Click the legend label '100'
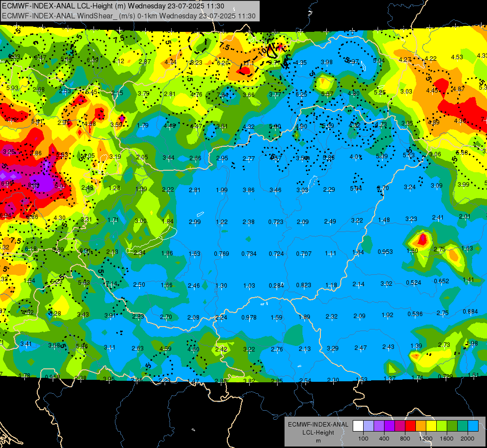Image resolution: width=487 pixels, height=448 pixels. pyautogui.click(x=363, y=439)
